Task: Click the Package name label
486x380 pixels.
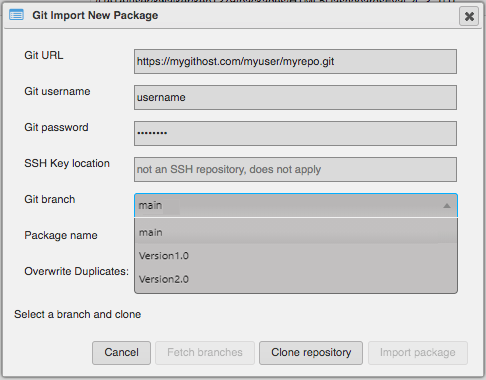Action: click(x=61, y=235)
